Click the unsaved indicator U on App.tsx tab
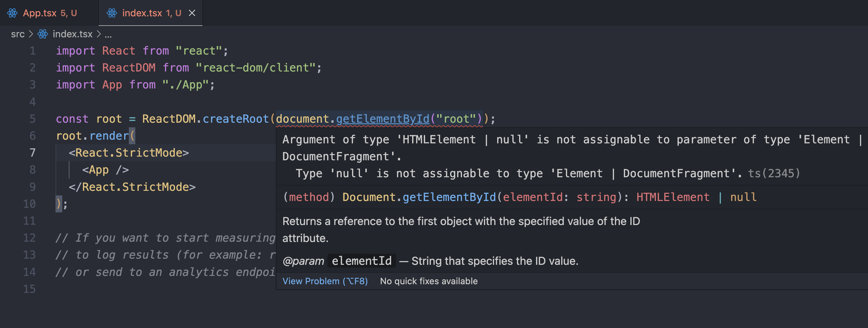This screenshot has height=328, width=868. (x=73, y=13)
